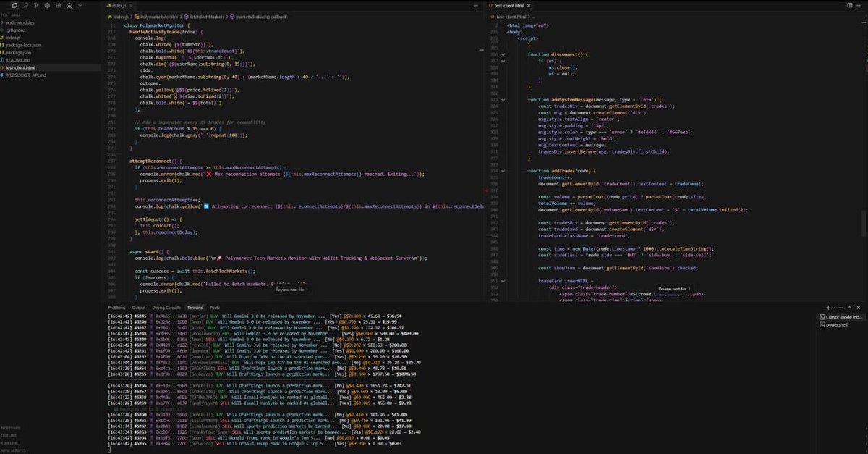Open index.js in the file explorer
The width and height of the screenshot is (868, 454).
pyautogui.click(x=13, y=38)
